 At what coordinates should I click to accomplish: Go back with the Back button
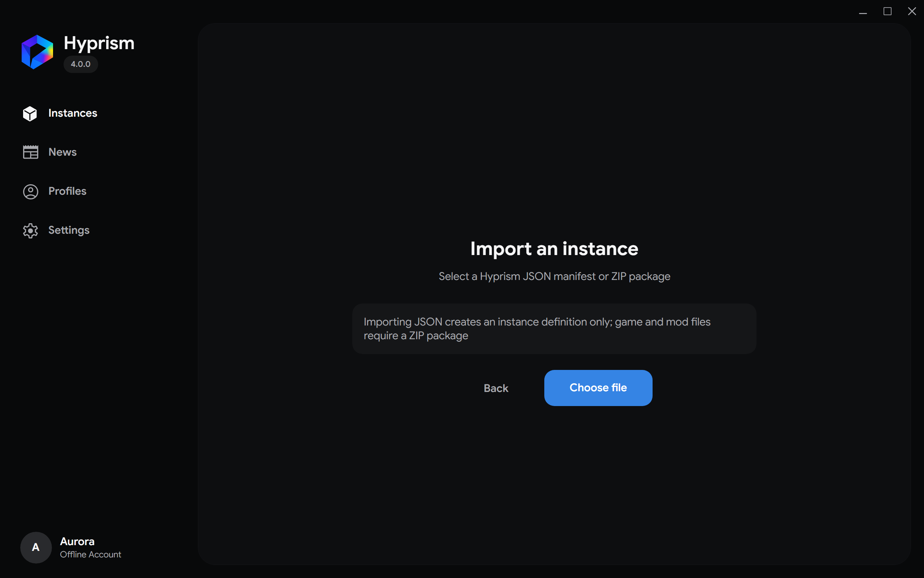pos(496,388)
